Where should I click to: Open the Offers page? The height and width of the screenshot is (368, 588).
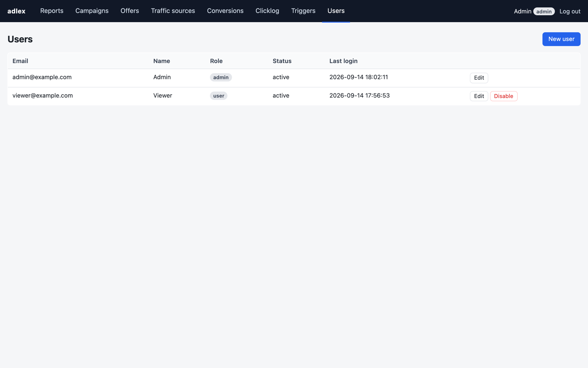pos(130,11)
